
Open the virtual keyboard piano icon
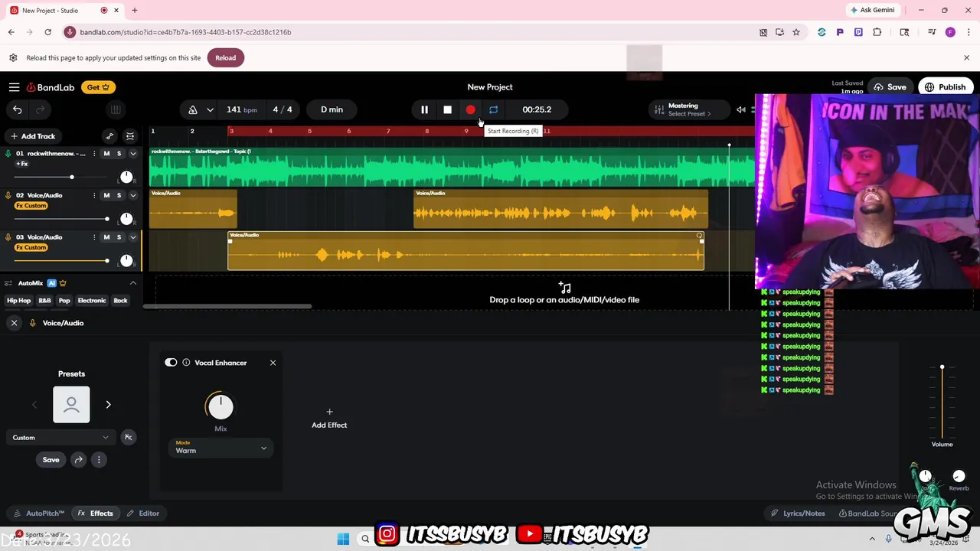(x=115, y=109)
